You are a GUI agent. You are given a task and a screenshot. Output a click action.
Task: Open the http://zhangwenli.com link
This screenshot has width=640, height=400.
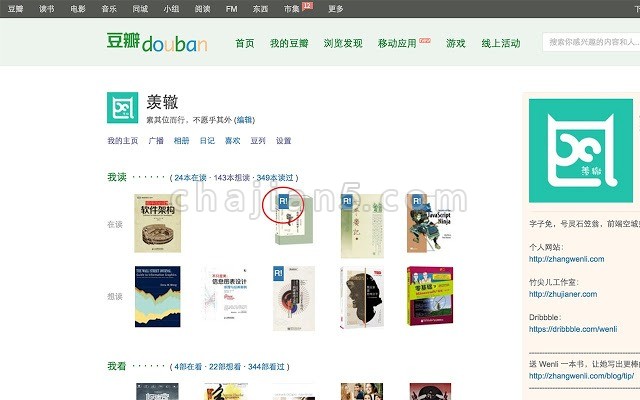567,259
